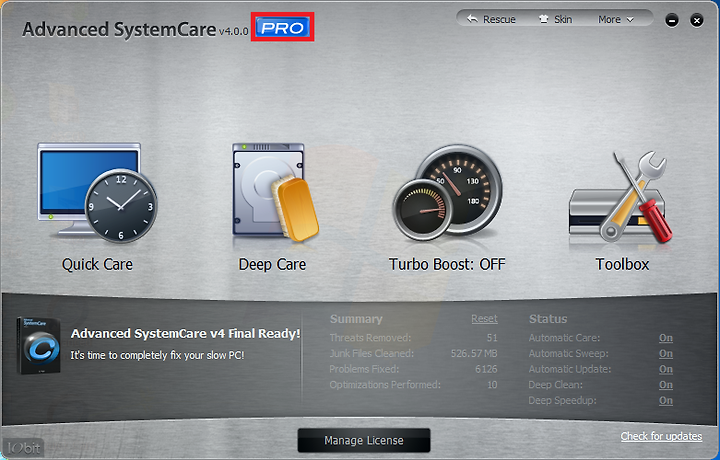Click the PRO edition badge
Screen dimensions: 720x460
coord(282,28)
